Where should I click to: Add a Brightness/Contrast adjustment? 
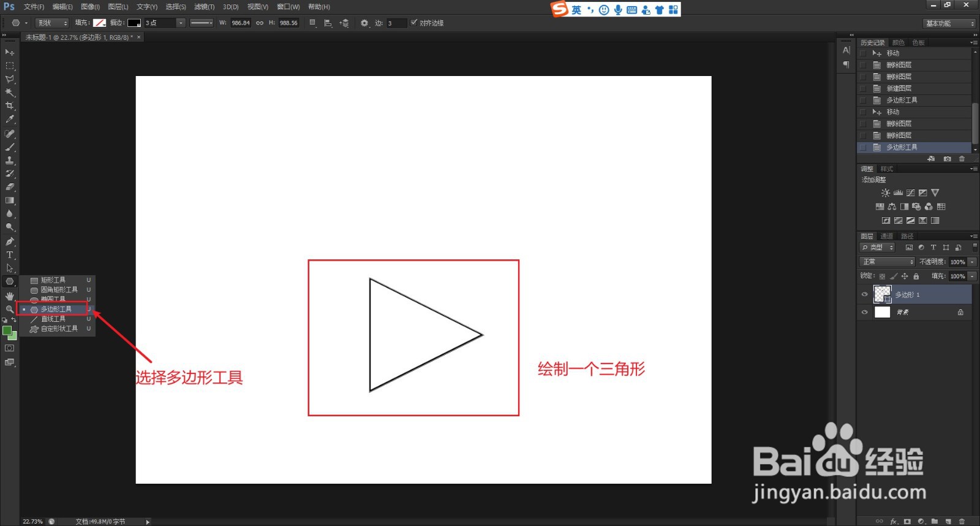[x=886, y=192]
